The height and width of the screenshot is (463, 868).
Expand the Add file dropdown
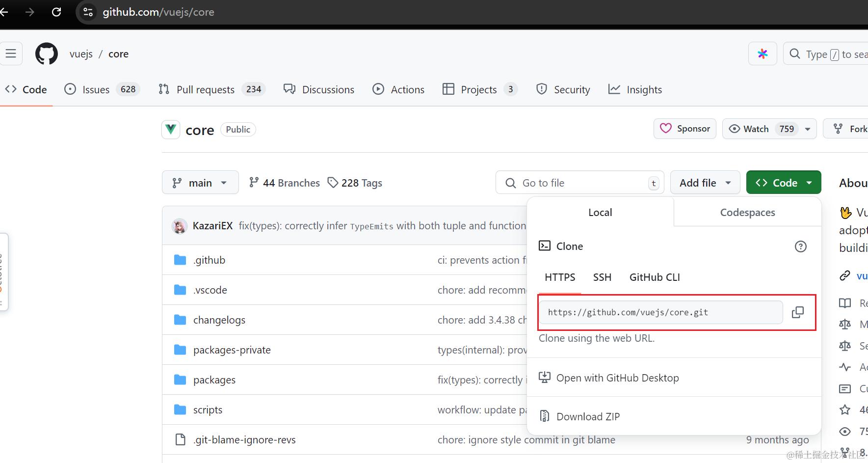point(705,183)
